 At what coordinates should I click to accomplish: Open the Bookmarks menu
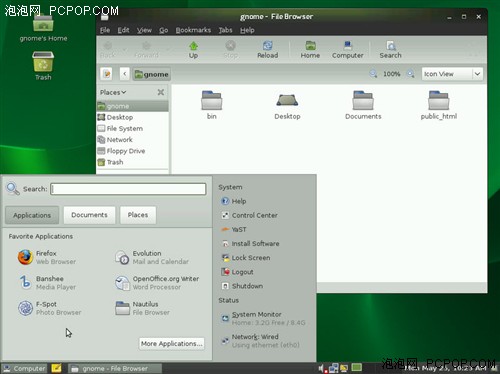tap(193, 30)
